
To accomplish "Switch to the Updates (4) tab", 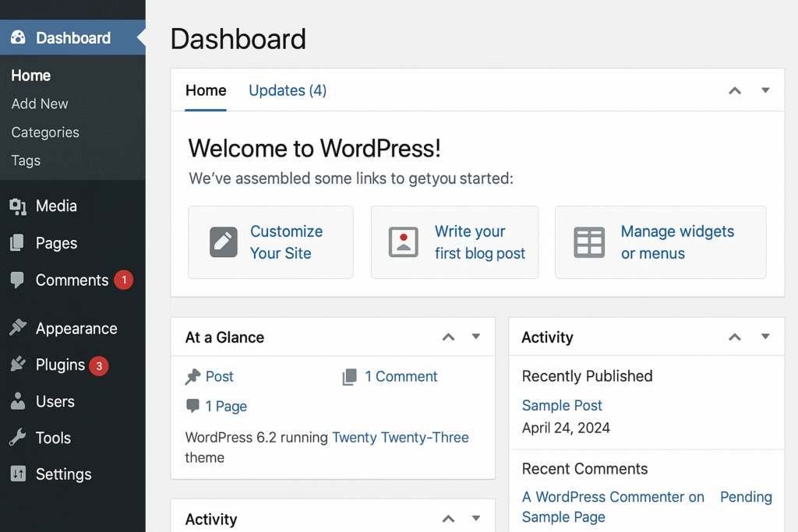I will [287, 90].
